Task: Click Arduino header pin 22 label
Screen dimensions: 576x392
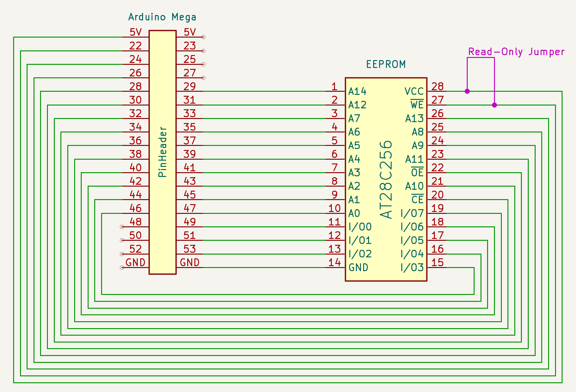Action: (136, 46)
